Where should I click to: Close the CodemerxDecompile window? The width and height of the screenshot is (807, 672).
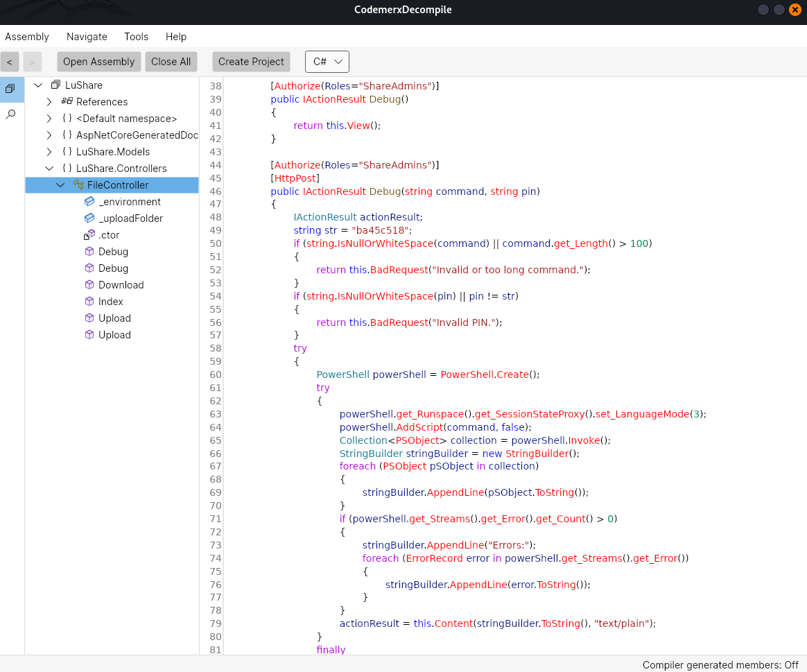[x=795, y=10]
